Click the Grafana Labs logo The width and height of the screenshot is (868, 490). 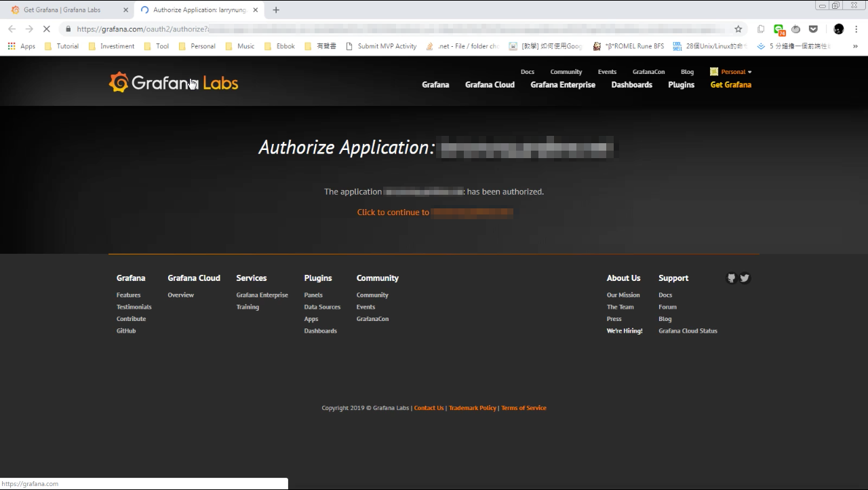174,83
